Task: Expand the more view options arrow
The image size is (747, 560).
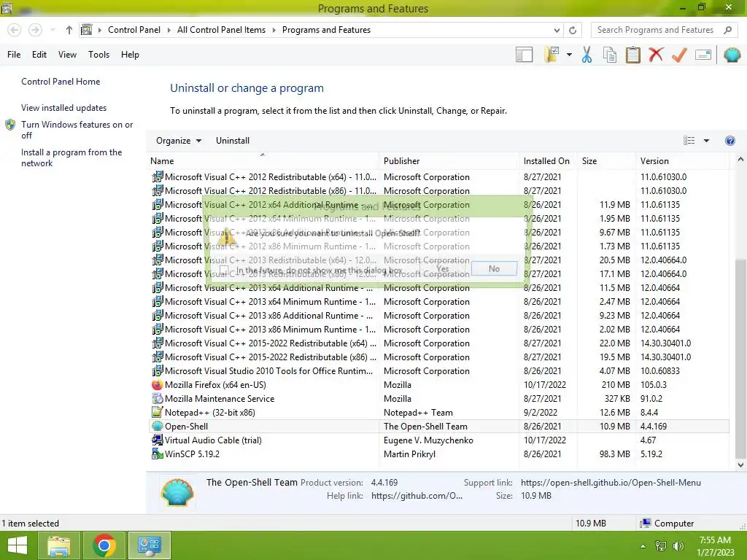Action: pyautogui.click(x=706, y=141)
